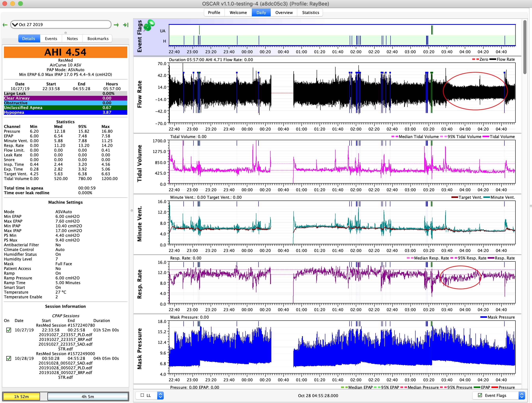Screen dimensions: 532x403
Task: Click the Resp. Rate graph title
Action: pyautogui.click(x=140, y=284)
